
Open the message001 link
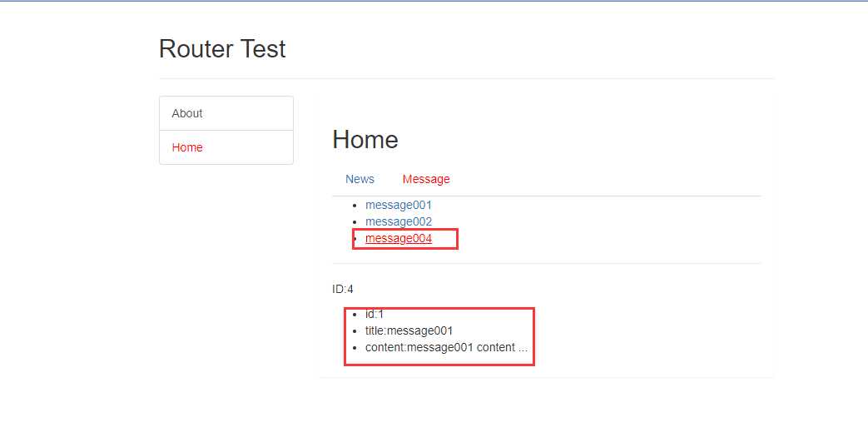tap(399, 205)
